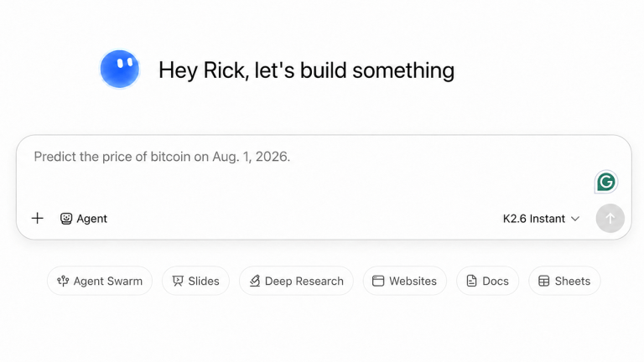This screenshot has width=644, height=362.
Task: Toggle Agent mode on
Action: coord(83,219)
